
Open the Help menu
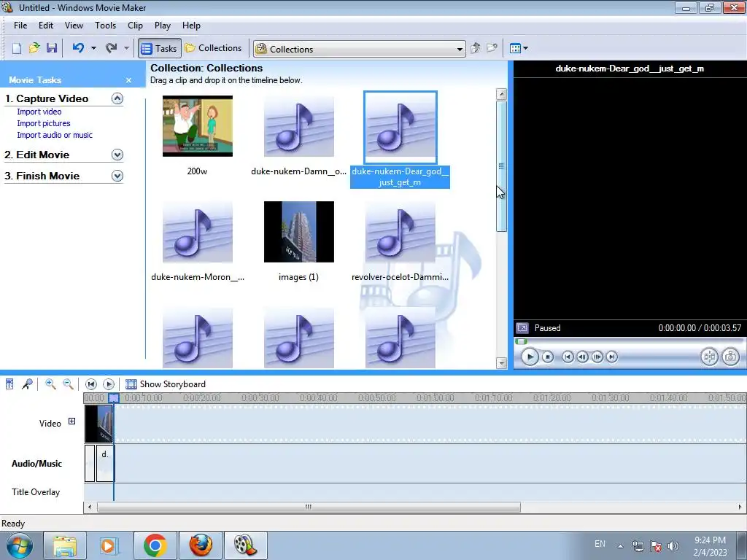tap(192, 26)
